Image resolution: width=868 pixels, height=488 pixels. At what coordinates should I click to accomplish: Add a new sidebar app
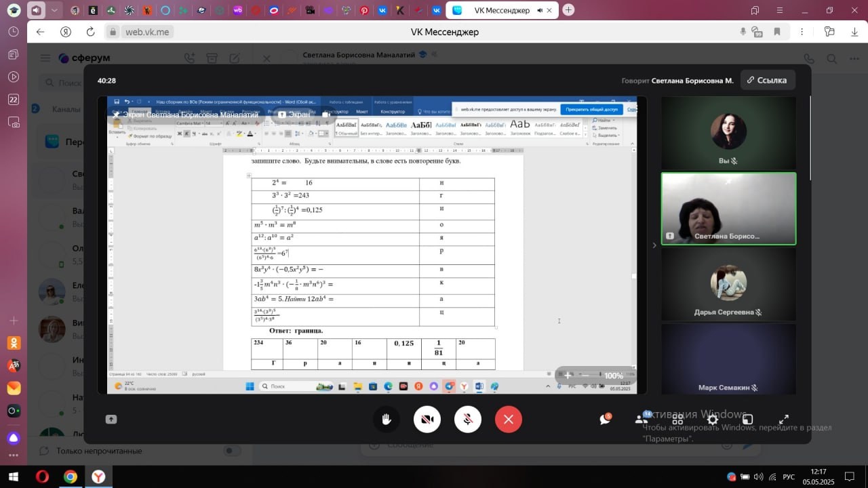click(14, 320)
